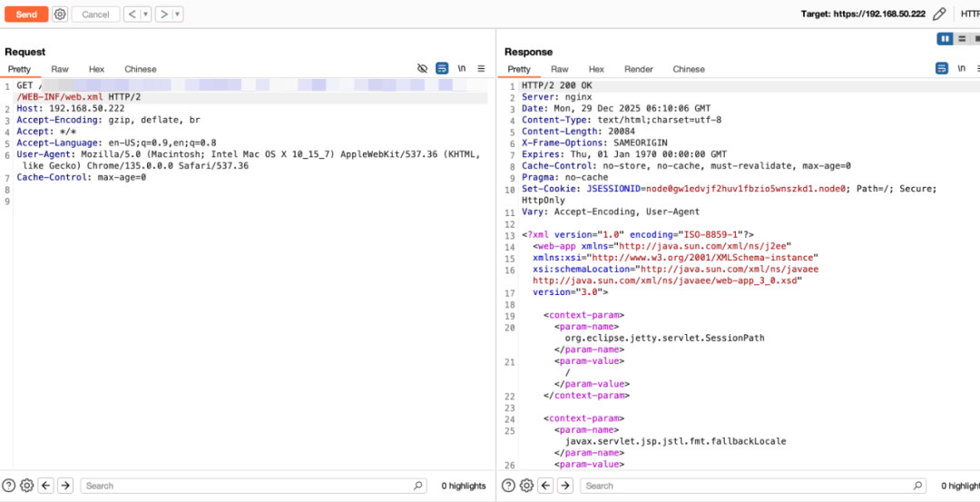The image size is (980, 502).
Task: Click the Cancel button
Action: click(x=95, y=15)
